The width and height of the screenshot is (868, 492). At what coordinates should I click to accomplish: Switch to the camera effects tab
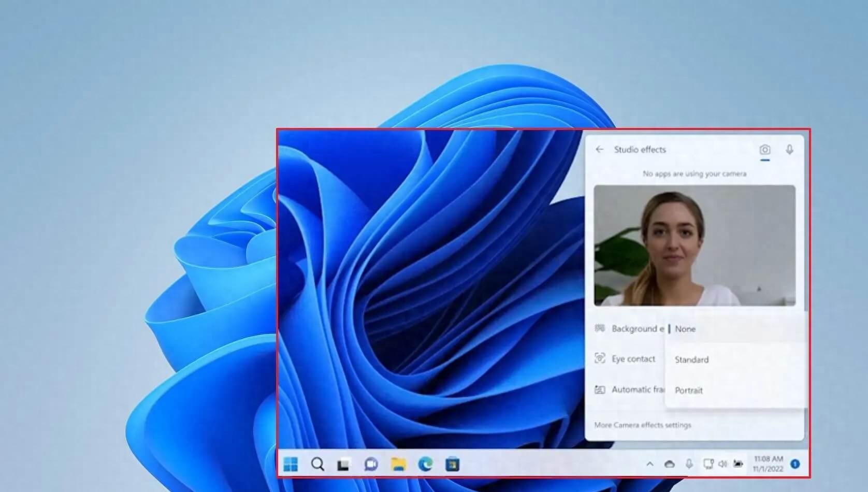point(764,150)
